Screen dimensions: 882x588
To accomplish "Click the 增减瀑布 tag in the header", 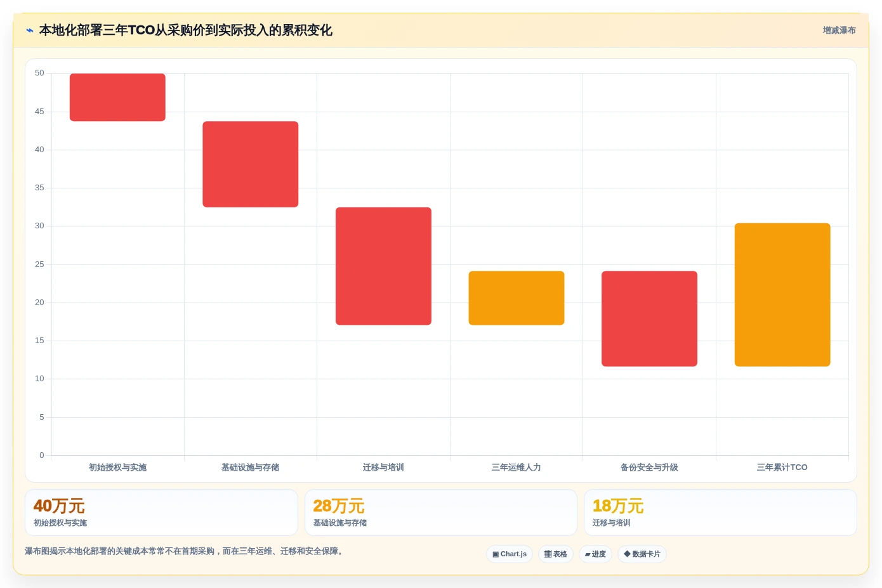I will pos(839,30).
